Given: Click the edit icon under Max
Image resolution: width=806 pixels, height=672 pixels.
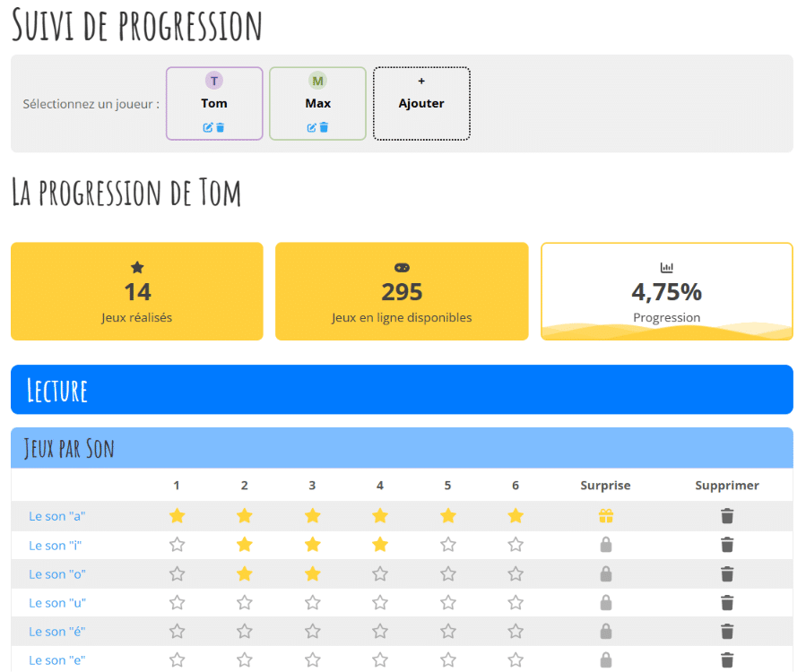Looking at the screenshot, I should (311, 127).
